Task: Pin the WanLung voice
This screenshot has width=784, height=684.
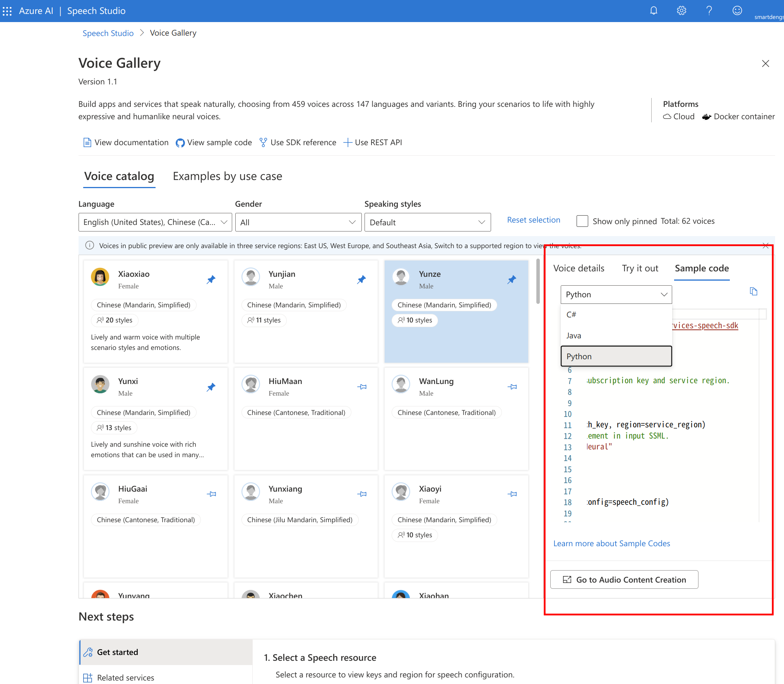Action: point(512,387)
